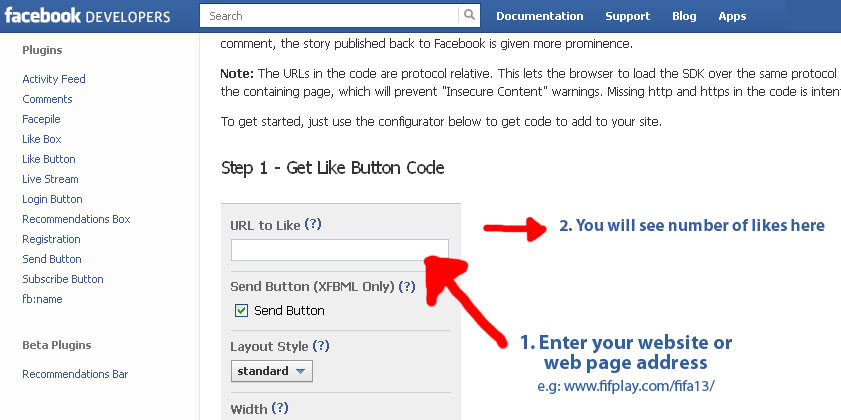Go to the Facepile plugin
The height and width of the screenshot is (420, 841).
coord(41,119)
